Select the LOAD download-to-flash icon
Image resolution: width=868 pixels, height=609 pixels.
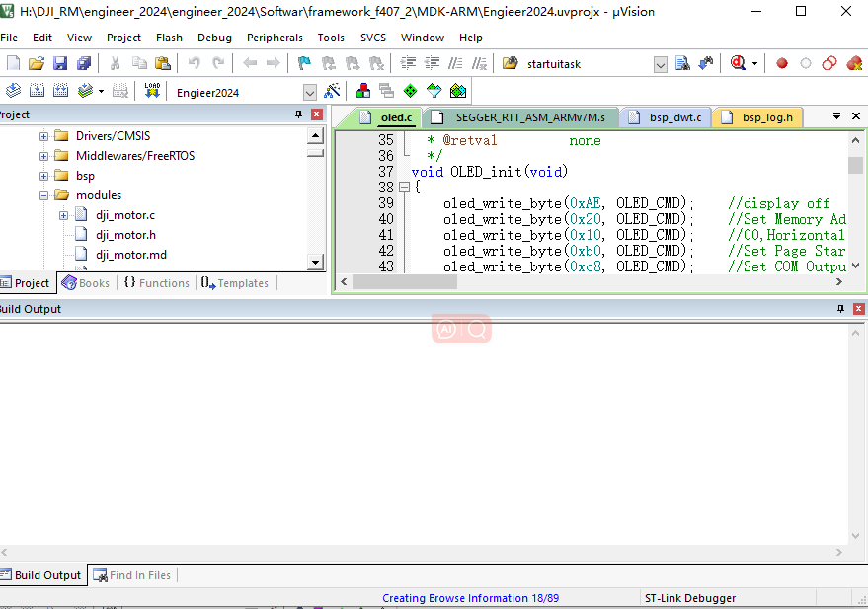pos(152,89)
